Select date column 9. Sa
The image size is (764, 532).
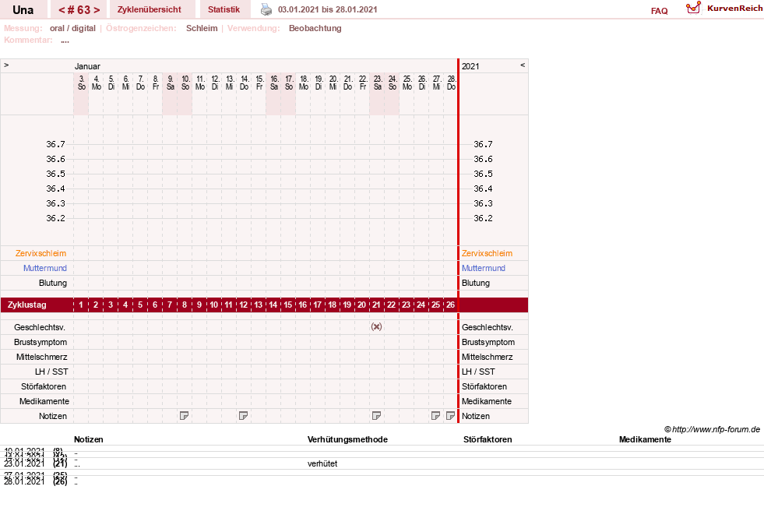pyautogui.click(x=170, y=83)
